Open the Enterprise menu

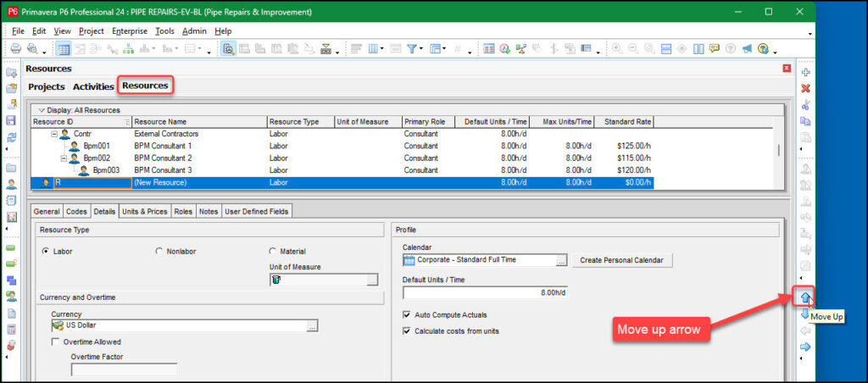tap(130, 31)
